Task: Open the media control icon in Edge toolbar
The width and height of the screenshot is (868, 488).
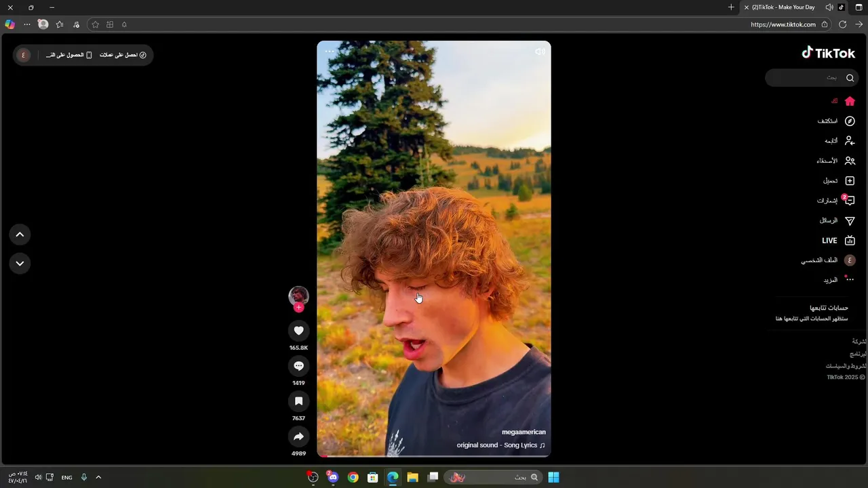Action: [76, 24]
